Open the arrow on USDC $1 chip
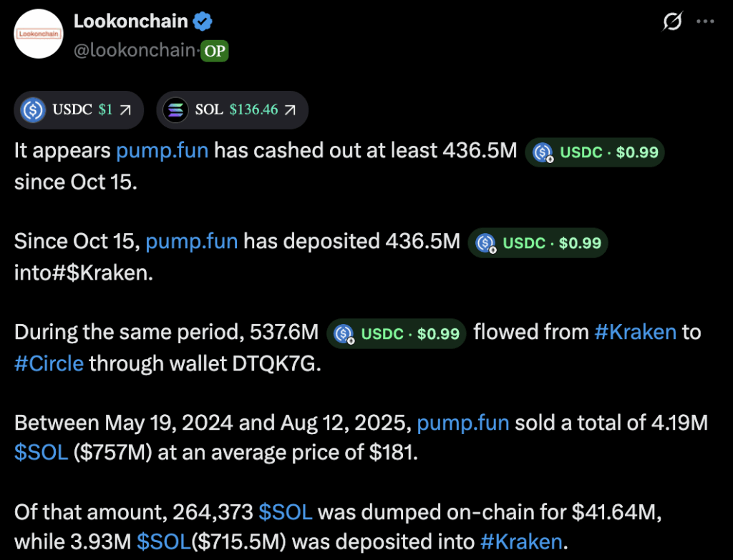 pos(125,110)
